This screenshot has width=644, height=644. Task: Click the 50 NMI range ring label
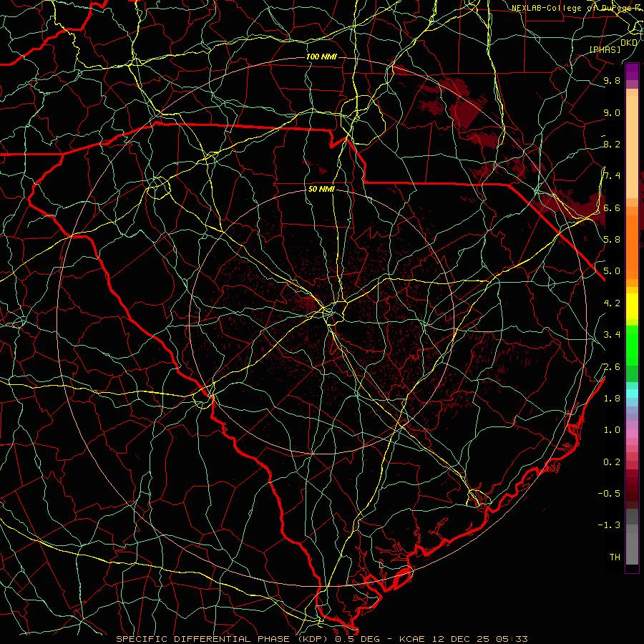coord(321,189)
